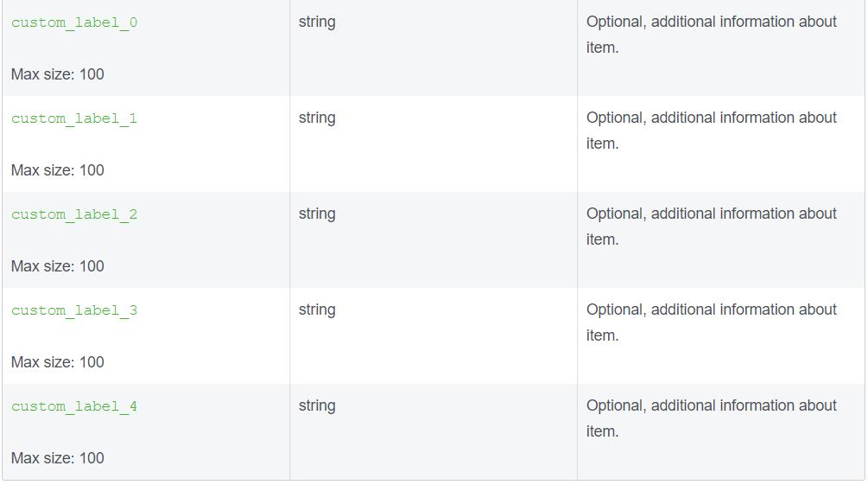
Task: Click the custom_label_0 field name
Action: pyautogui.click(x=74, y=23)
